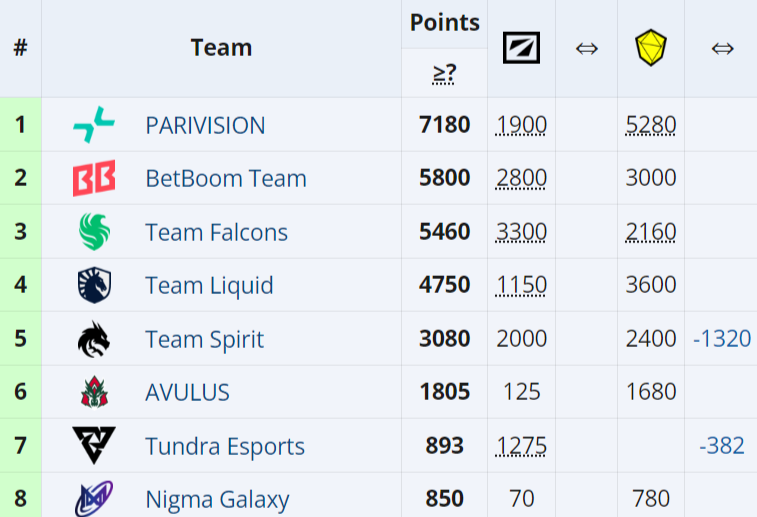The image size is (757, 517).
Task: Click Team Spirit's -1320 deduction value
Action: click(722, 339)
